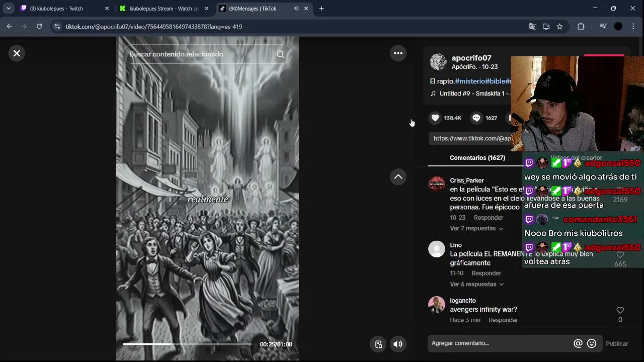Open the picture-in-picture icon beside volume

[378, 344]
